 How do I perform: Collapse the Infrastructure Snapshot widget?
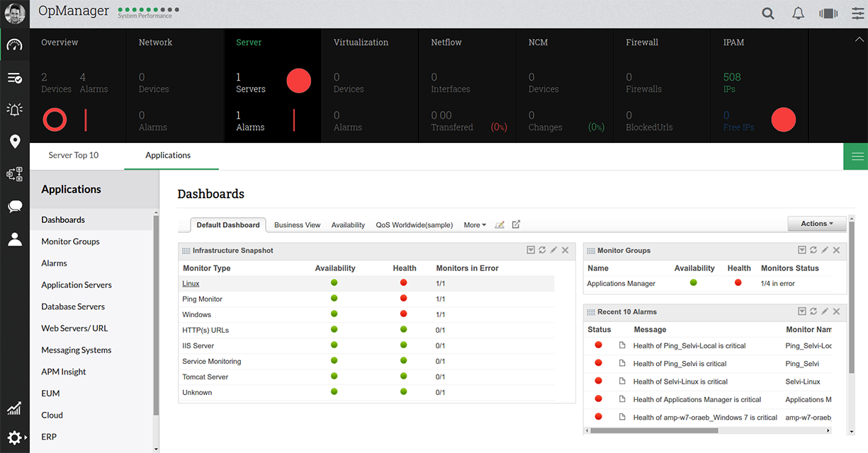point(531,251)
